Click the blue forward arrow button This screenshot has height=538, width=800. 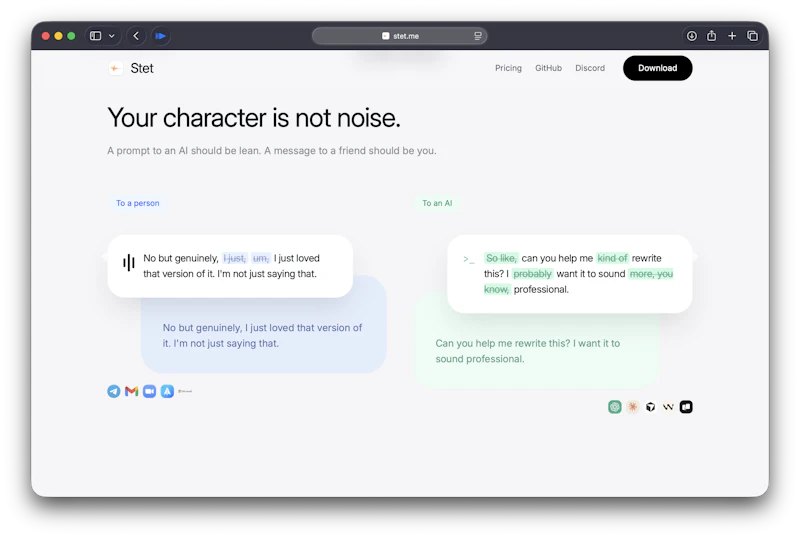(x=161, y=36)
